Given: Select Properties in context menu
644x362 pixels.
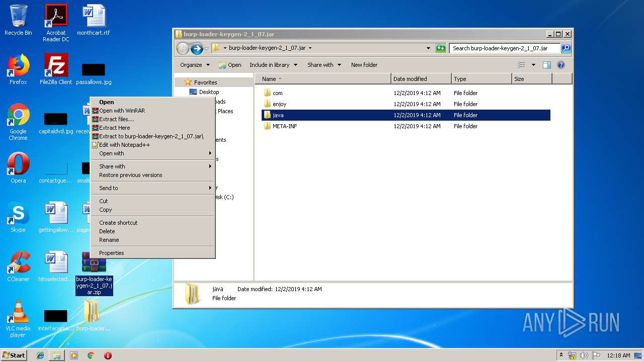Looking at the screenshot, I should (x=152, y=253).
